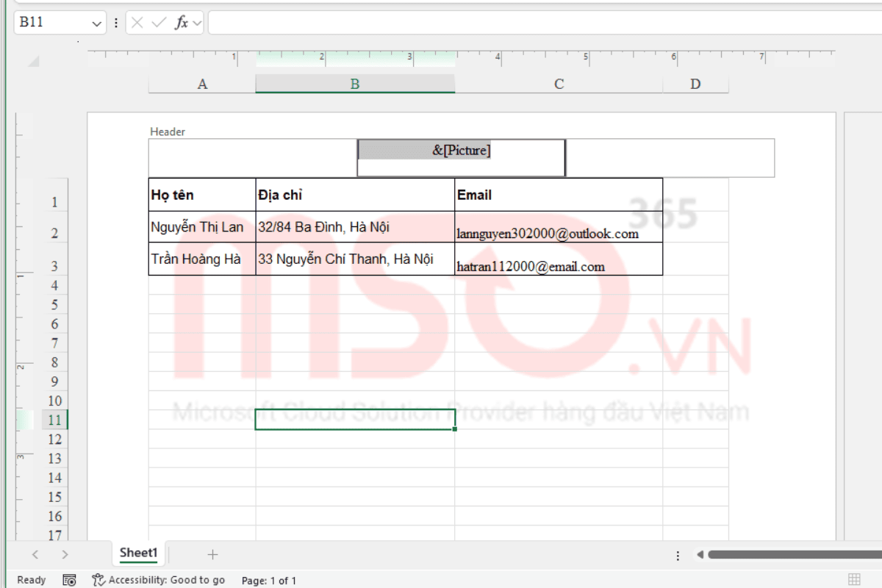882x588 pixels.
Task: Click the kebab menu beside the Name Box
Action: tap(116, 22)
